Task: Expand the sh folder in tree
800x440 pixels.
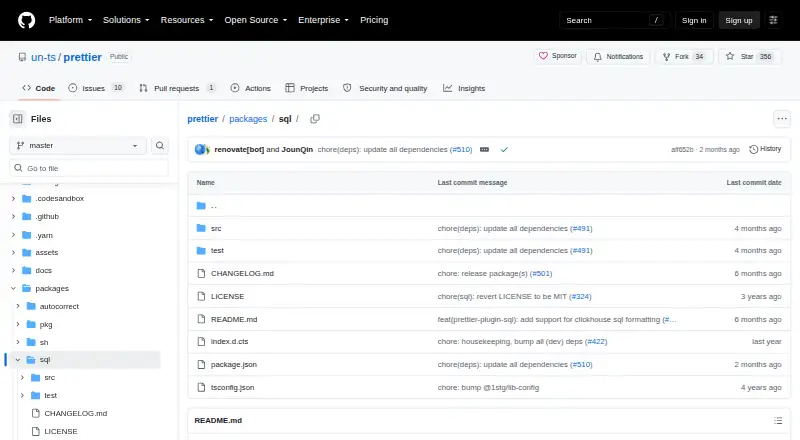Action: (x=18, y=342)
